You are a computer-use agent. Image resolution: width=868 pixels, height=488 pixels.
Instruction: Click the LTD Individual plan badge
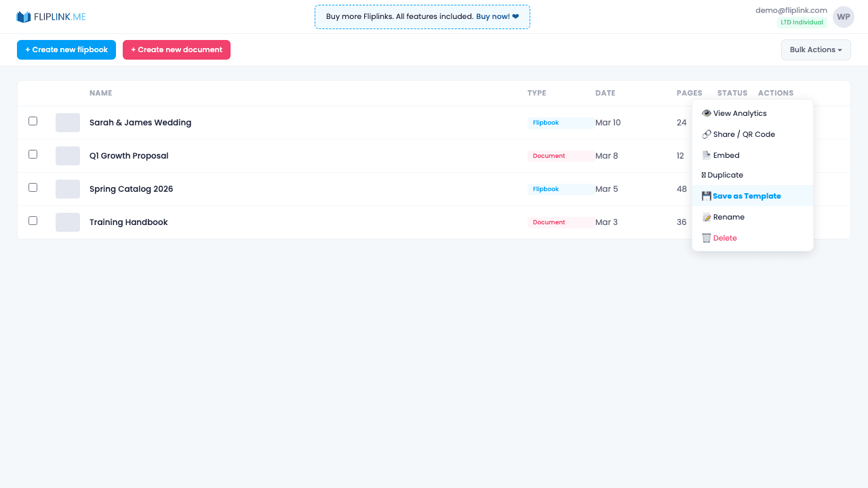pyautogui.click(x=802, y=22)
